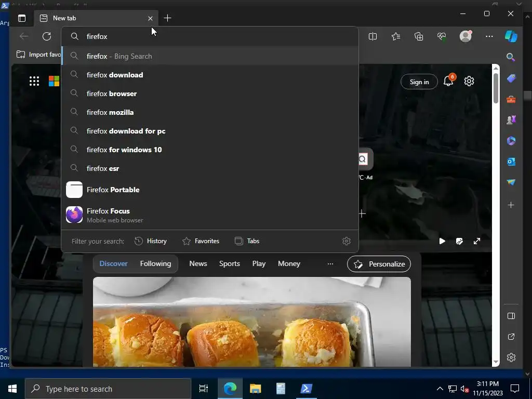532x399 pixels.
Task: Choose the 'firefox browser' suggestion
Action: (210, 94)
